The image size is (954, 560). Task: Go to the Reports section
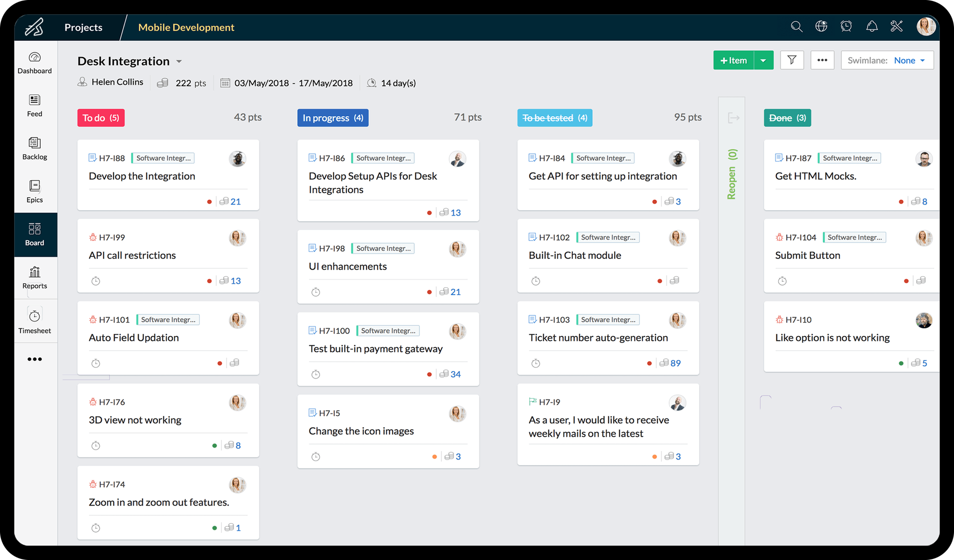[x=35, y=277]
